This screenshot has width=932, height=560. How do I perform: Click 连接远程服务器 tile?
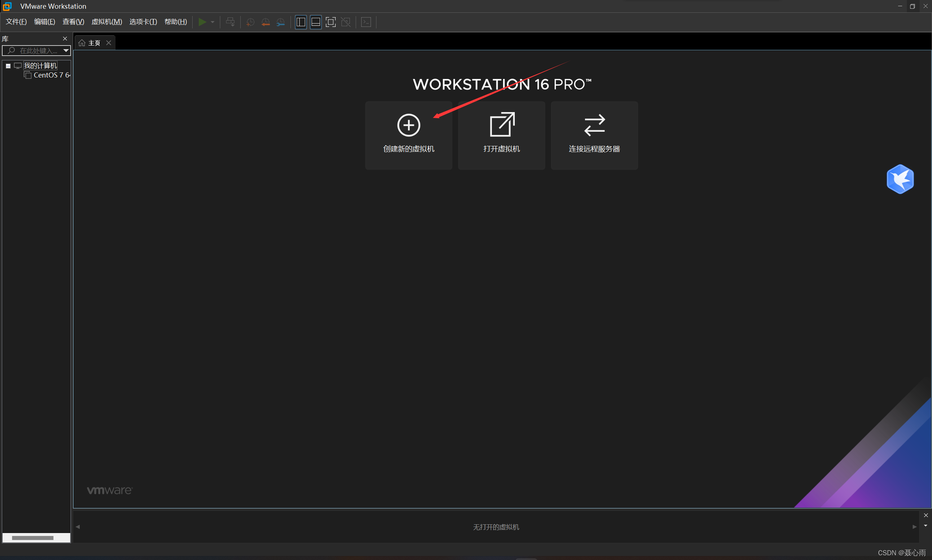594,135
